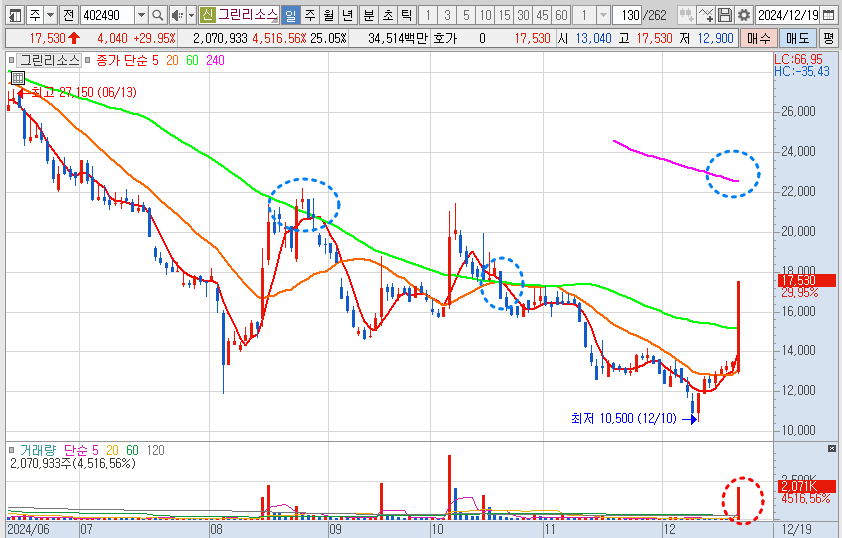Open the data table grid icon

18,78
